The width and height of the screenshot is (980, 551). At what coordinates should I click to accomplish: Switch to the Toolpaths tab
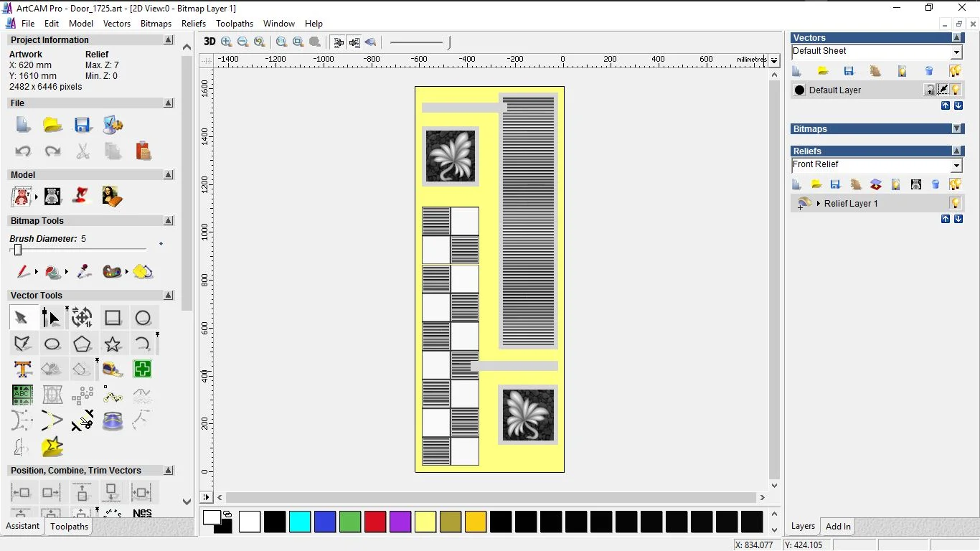click(69, 527)
